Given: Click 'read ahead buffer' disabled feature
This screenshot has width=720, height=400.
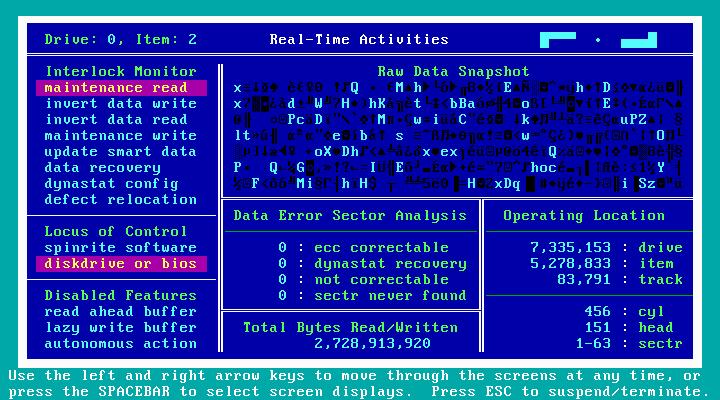Looking at the screenshot, I should [120, 312].
